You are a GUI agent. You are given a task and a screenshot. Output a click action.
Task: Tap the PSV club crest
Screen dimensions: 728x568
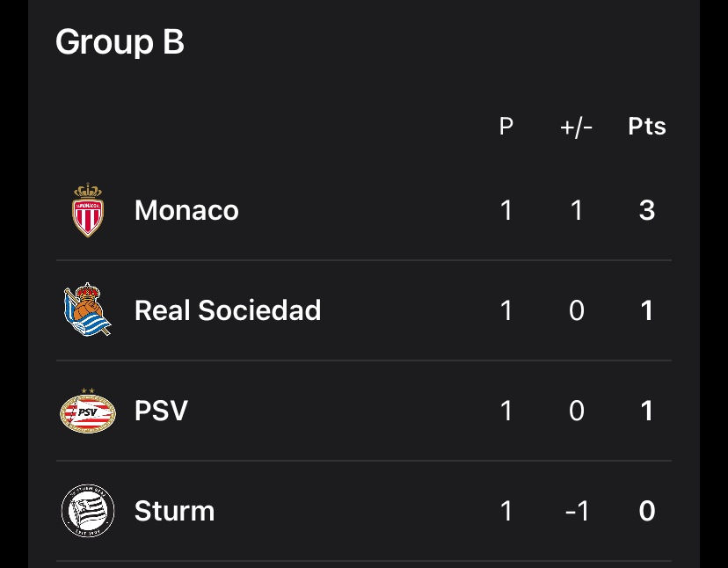click(88, 411)
